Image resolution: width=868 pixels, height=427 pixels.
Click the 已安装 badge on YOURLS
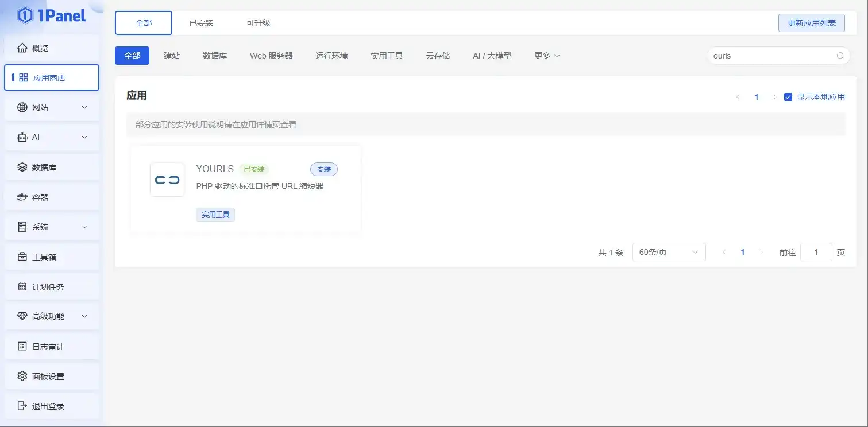point(254,169)
